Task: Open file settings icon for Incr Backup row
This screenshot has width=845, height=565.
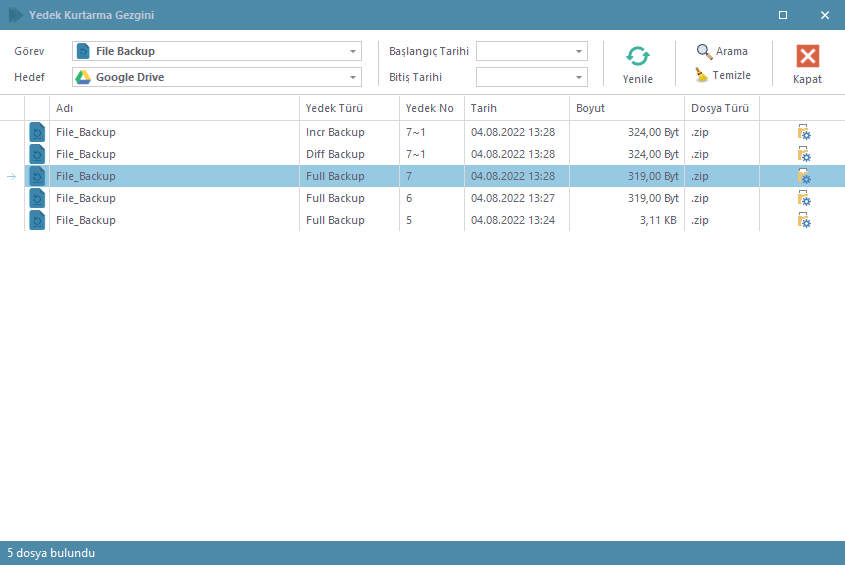Action: point(803,132)
